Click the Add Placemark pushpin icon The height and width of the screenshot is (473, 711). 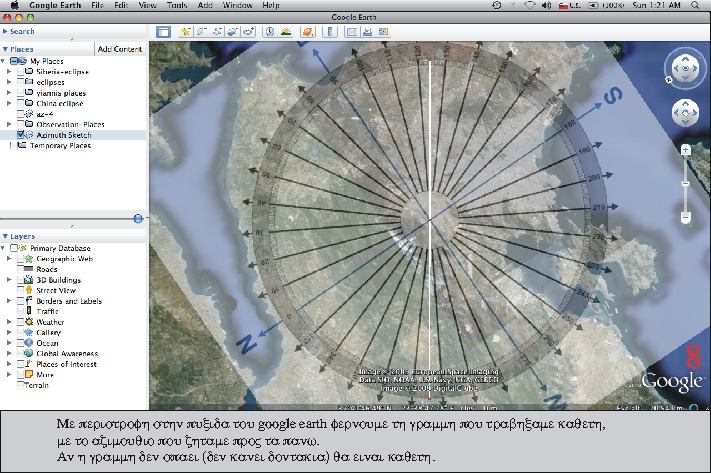click(185, 32)
